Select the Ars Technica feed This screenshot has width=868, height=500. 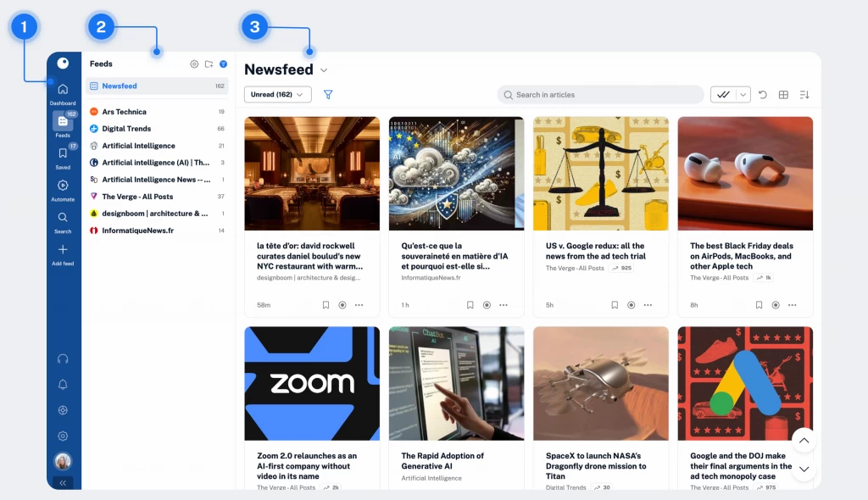coord(131,111)
